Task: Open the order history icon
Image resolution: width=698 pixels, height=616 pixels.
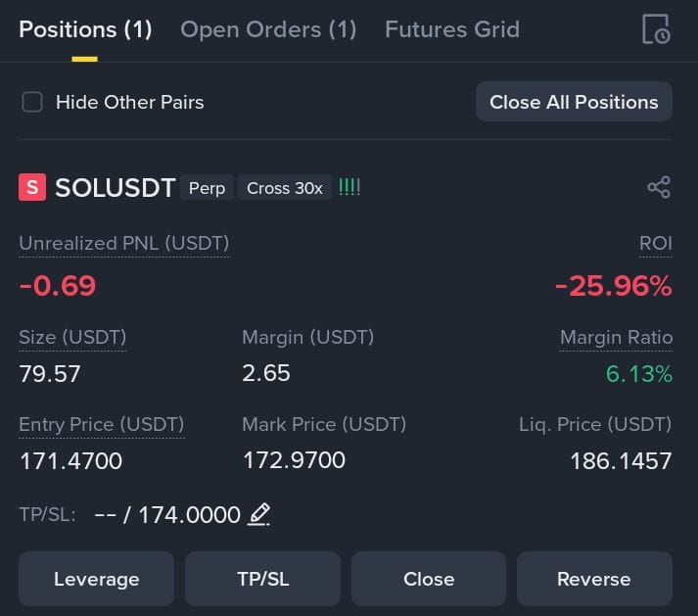Action: pyautogui.click(x=656, y=29)
